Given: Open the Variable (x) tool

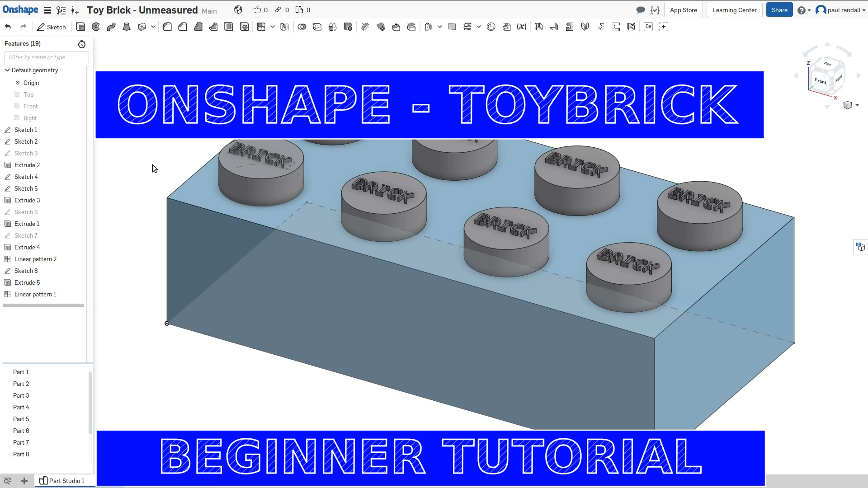Looking at the screenshot, I should pyautogui.click(x=522, y=27).
